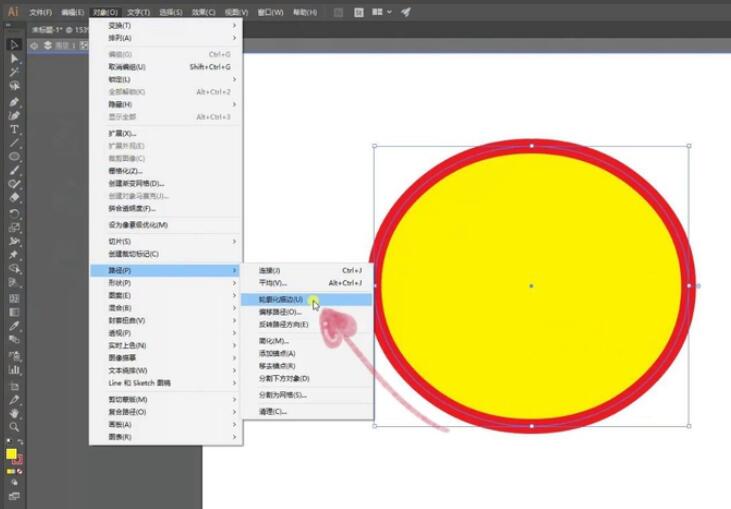731x509 pixels.
Task: Select the Hand tool
Action: click(x=14, y=413)
